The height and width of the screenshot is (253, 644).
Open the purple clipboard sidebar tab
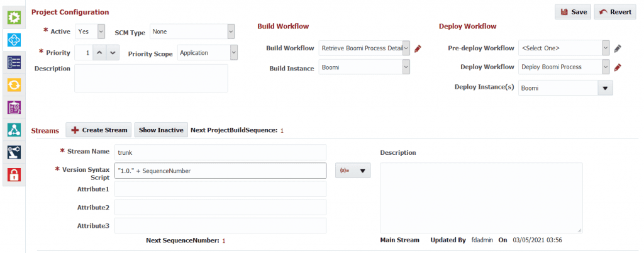coord(14,107)
